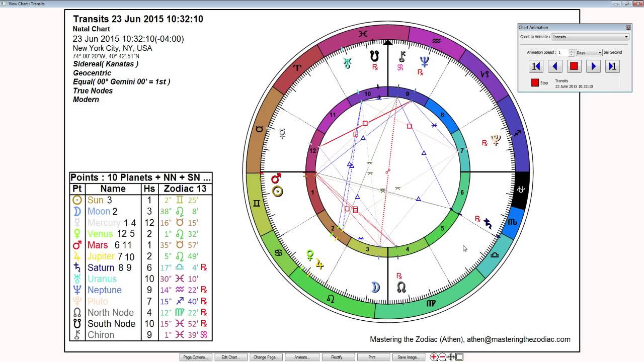Click the Neptune trident glyph on wheel

425,61
